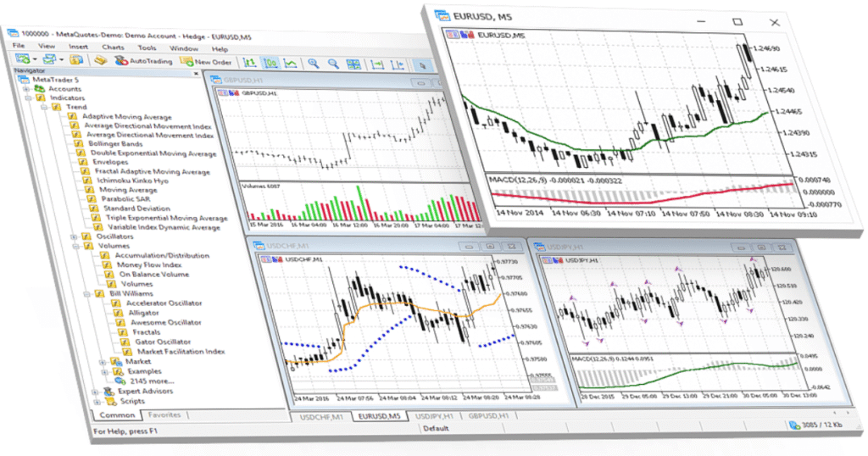Screen dimensions: 868x456
Task: Enable candlestick chart mode
Action: coord(270,63)
